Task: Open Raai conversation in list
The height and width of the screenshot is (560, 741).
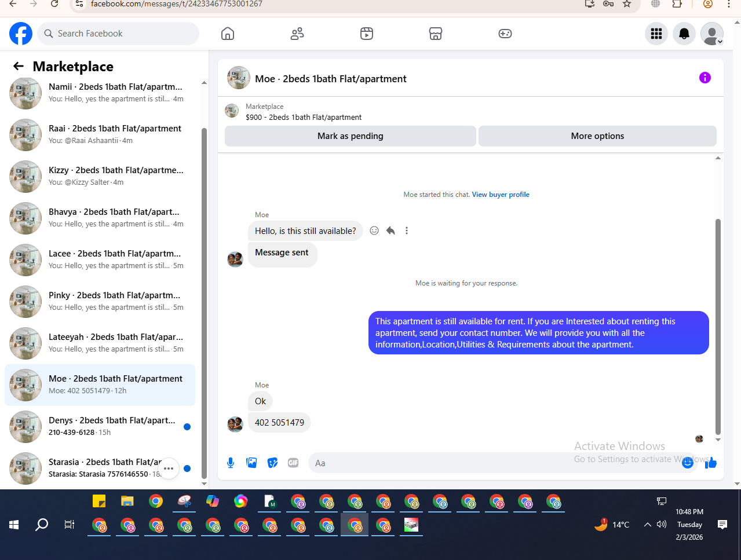Action: [100, 135]
